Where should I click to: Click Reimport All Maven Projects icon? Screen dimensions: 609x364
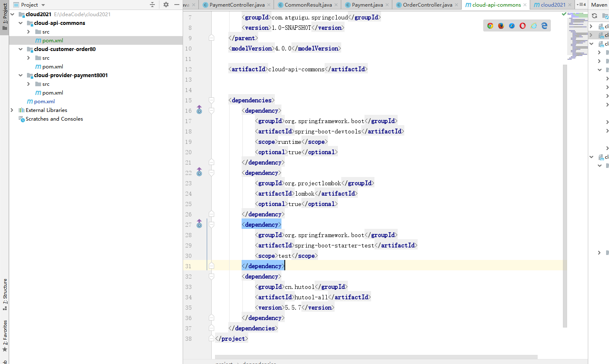click(594, 16)
